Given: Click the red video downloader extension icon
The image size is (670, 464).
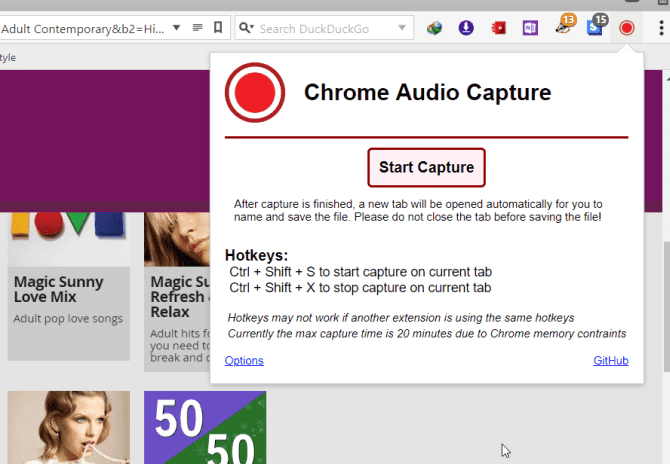Looking at the screenshot, I should (498, 28).
